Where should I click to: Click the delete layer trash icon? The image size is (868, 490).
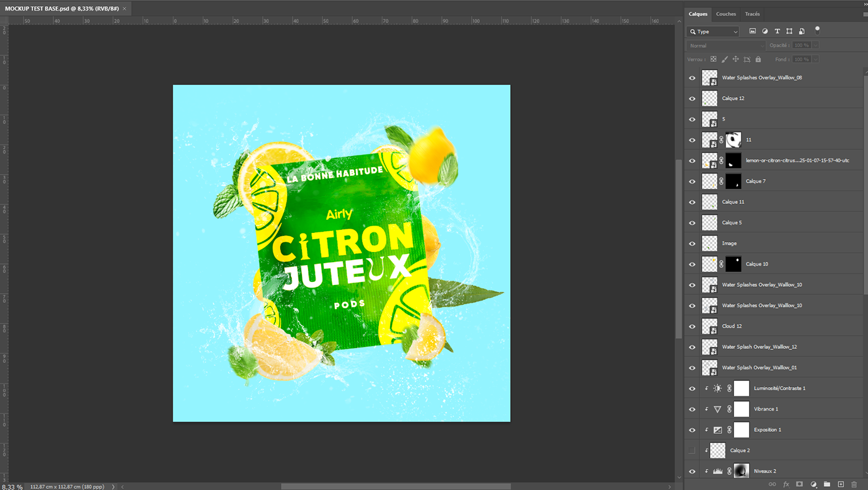click(854, 484)
